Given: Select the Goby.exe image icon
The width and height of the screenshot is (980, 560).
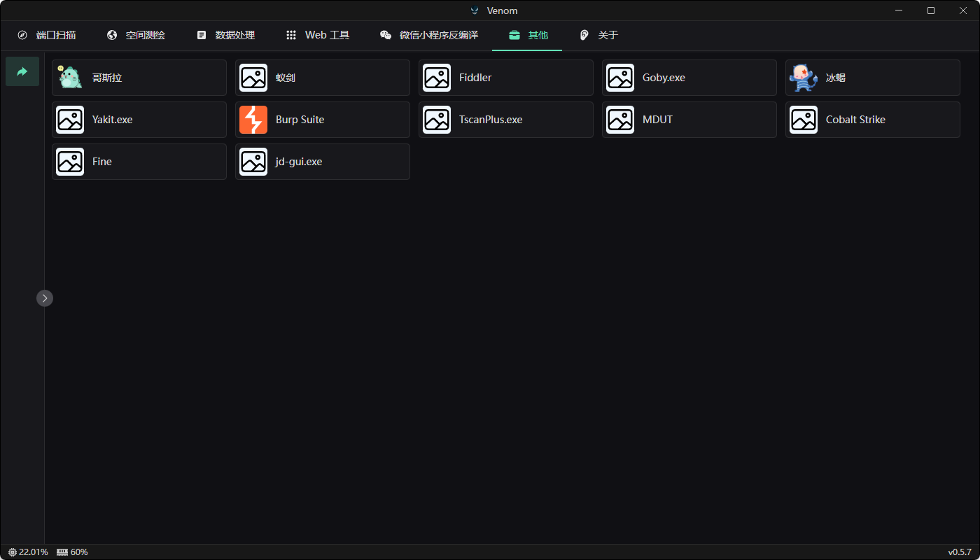Looking at the screenshot, I should click(620, 78).
